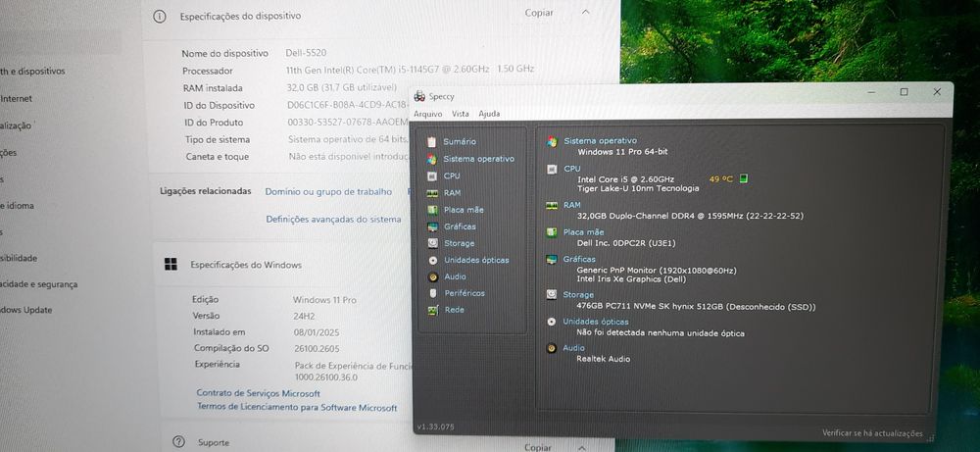Screen dimensions: 980x452
Task: Click the Unidades ópticas heading in Speccy summary
Action: click(596, 322)
